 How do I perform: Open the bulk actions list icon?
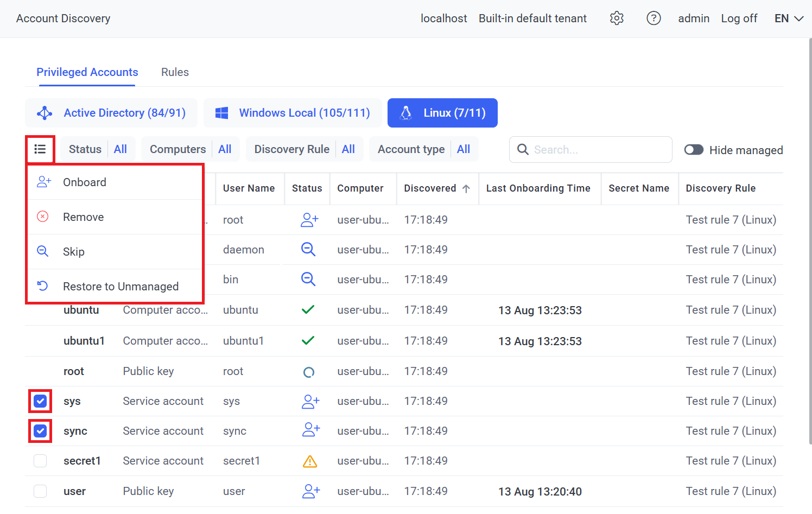(40, 149)
